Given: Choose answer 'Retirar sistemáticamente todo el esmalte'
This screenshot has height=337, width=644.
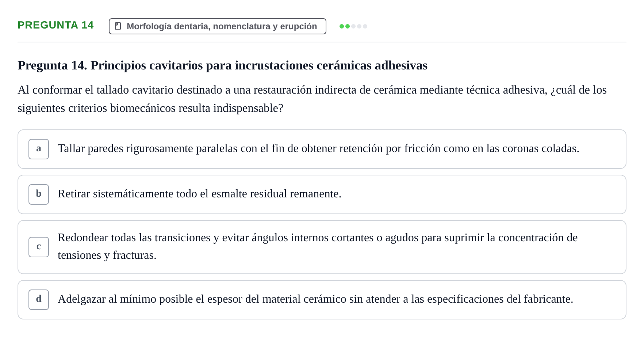Looking at the screenshot, I should pos(322,194).
